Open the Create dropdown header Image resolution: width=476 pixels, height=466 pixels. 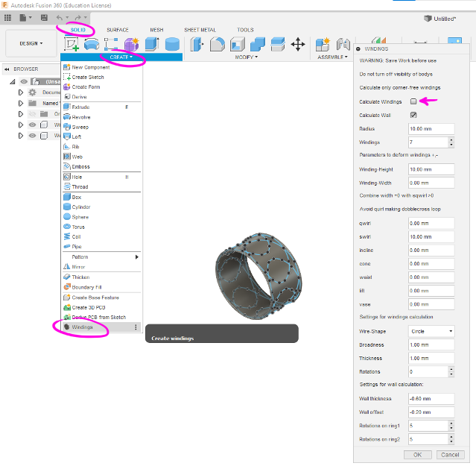click(121, 57)
